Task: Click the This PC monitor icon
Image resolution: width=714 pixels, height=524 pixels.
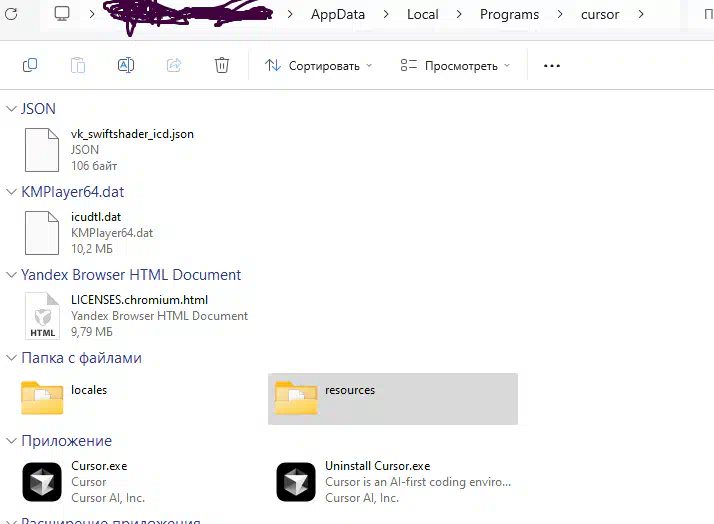Action: tap(62, 14)
